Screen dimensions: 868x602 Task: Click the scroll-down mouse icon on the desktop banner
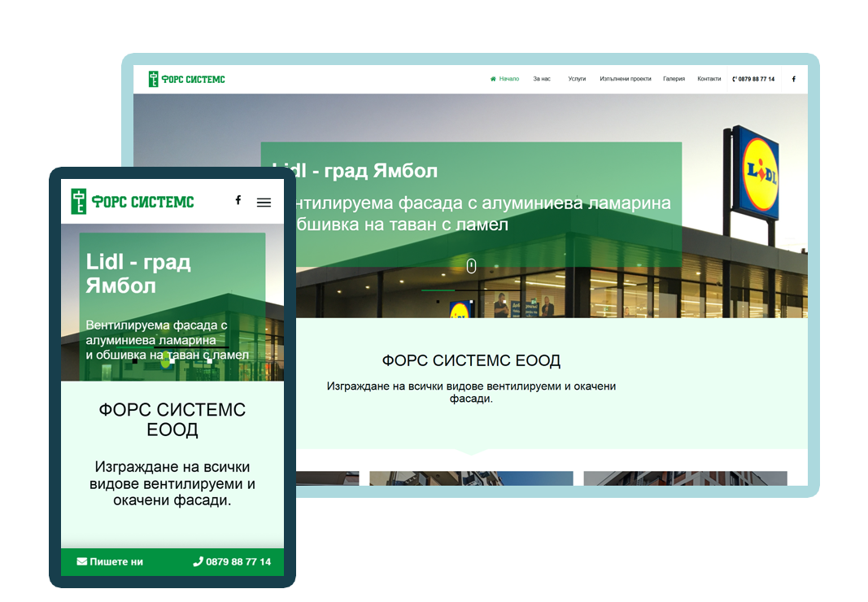[471, 266]
